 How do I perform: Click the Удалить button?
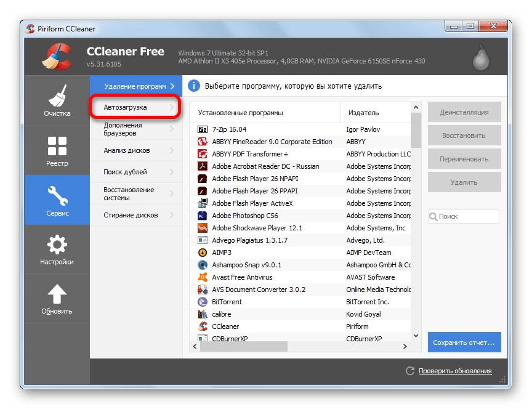point(464,182)
